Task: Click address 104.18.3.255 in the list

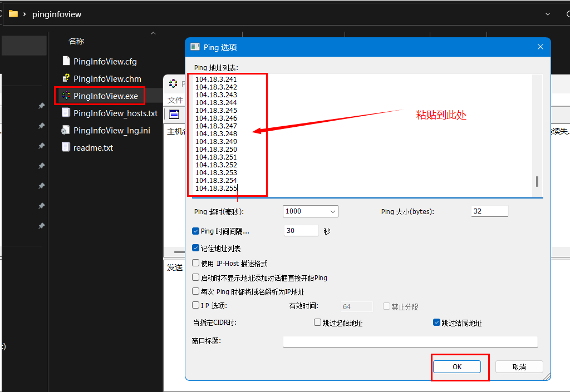Action: (216, 188)
